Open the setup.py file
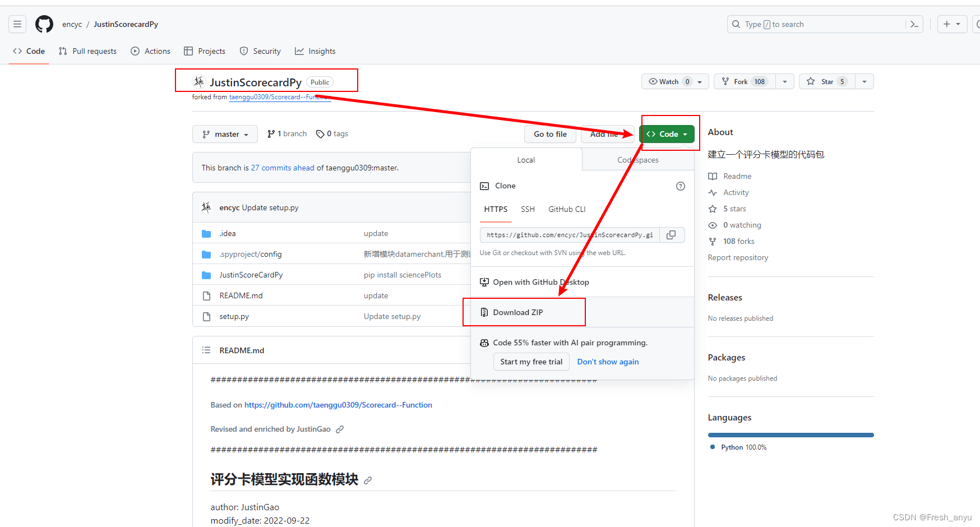Viewport: 980px width, 527px height. pyautogui.click(x=234, y=316)
